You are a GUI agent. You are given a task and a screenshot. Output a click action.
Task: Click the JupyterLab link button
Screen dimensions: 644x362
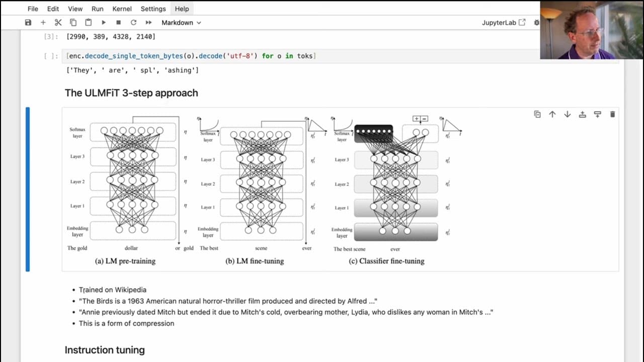point(504,23)
